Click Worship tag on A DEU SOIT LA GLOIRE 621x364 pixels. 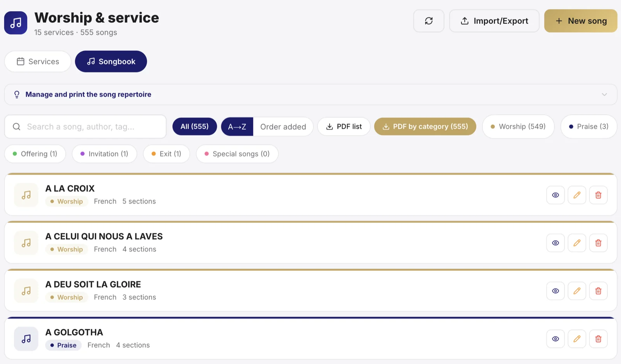click(66, 297)
